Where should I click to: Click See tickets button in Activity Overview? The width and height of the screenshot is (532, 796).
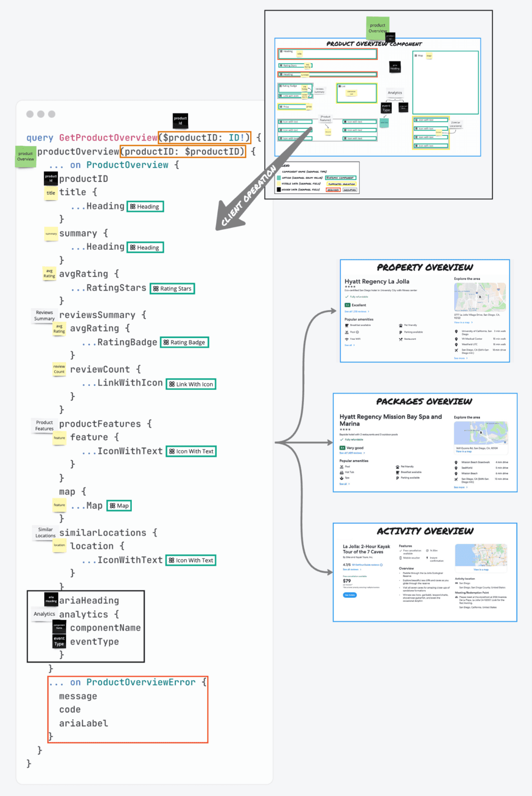click(349, 595)
